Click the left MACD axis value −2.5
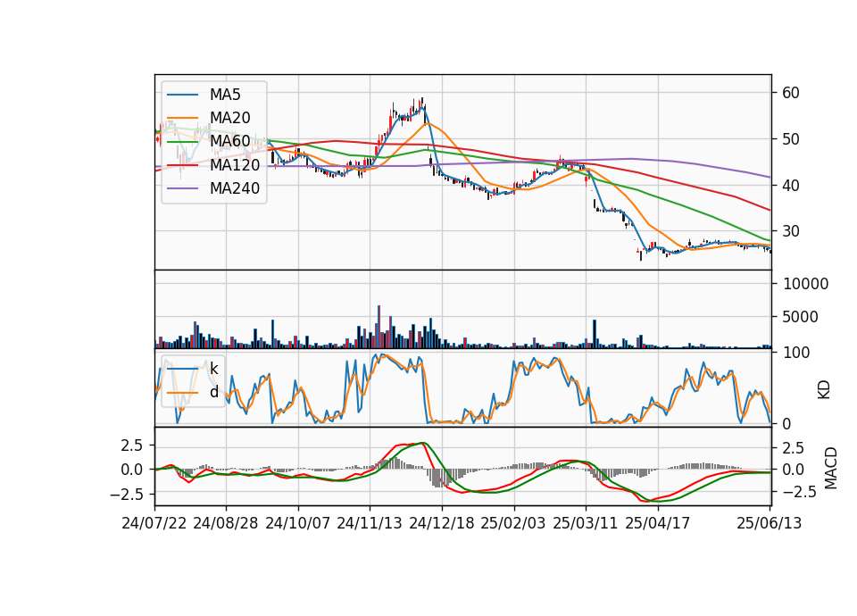 pos(126,494)
